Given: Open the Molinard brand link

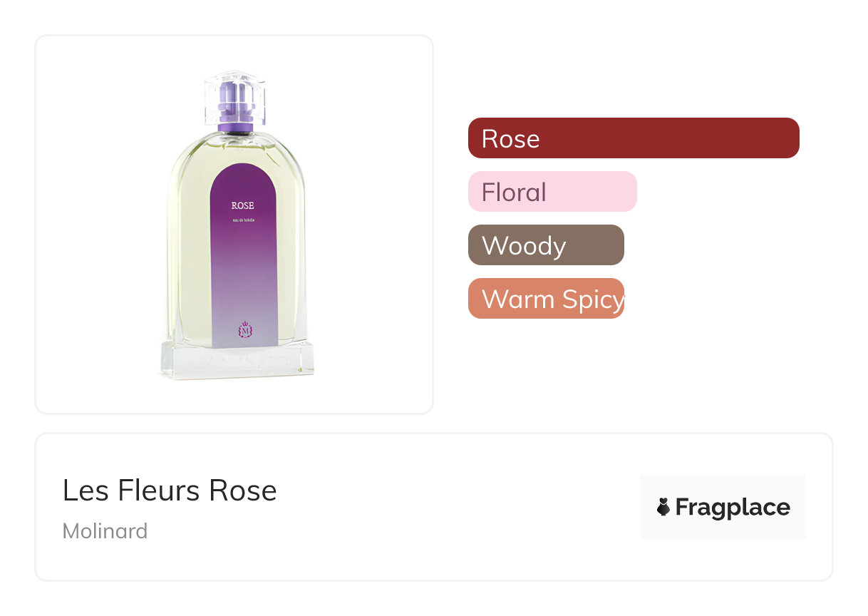Looking at the screenshot, I should [x=105, y=531].
